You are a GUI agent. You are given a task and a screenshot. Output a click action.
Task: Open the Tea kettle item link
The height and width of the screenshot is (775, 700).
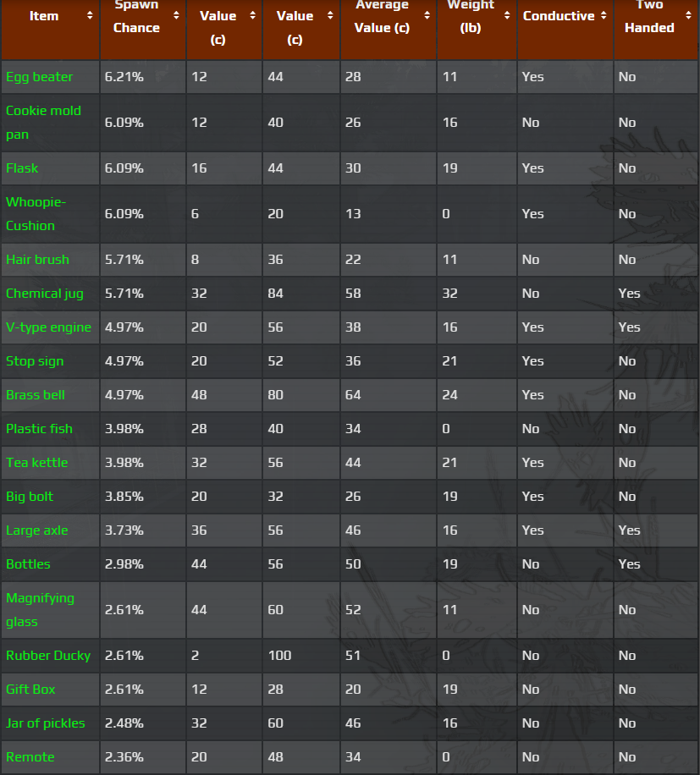click(36, 463)
